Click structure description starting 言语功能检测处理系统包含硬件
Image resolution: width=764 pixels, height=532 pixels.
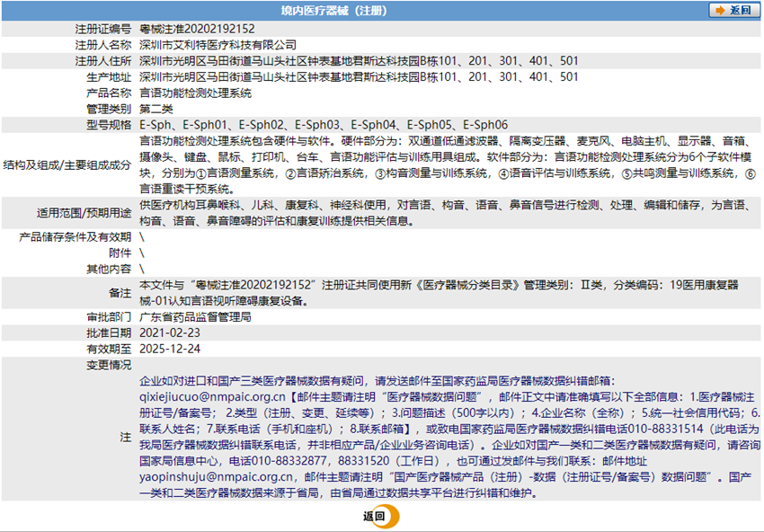click(x=448, y=164)
